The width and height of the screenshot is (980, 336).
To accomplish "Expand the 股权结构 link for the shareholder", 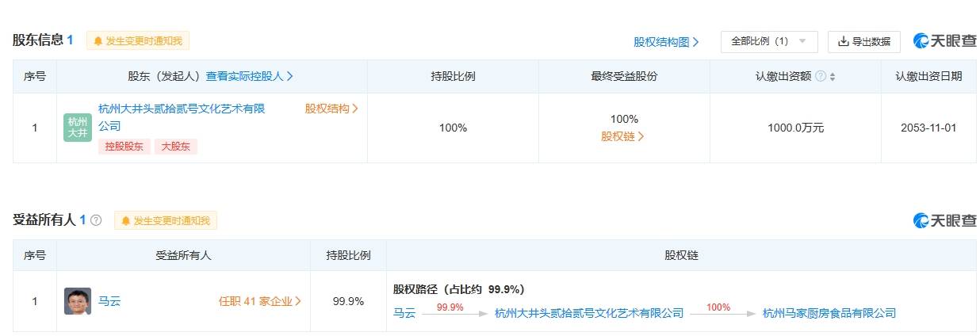I will click(331, 109).
